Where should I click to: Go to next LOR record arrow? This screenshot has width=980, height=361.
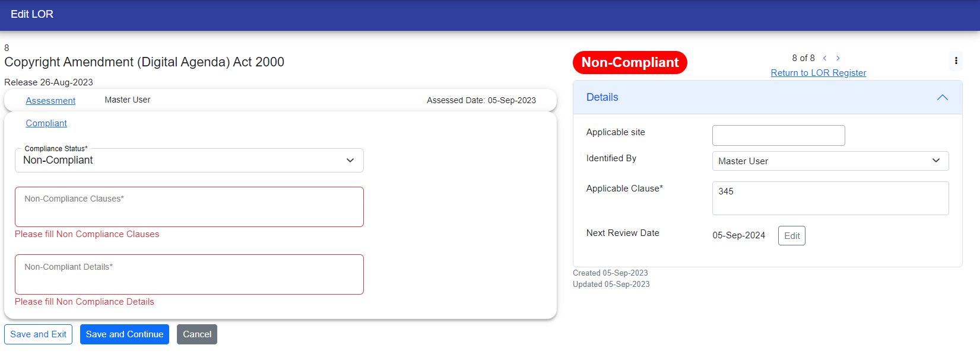(838, 58)
